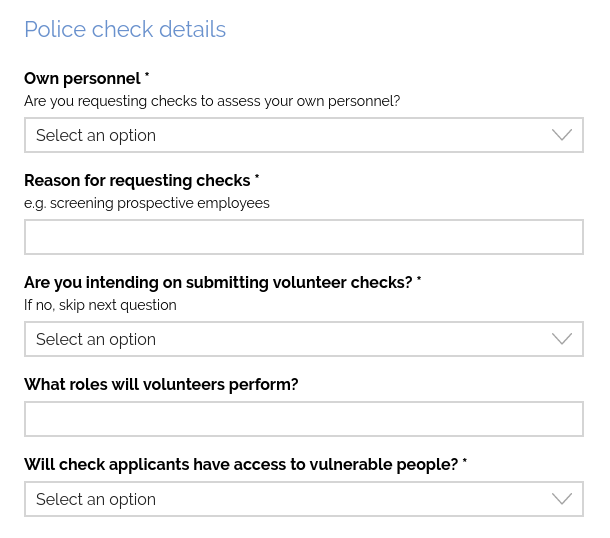Image resolution: width=610 pixels, height=538 pixels.
Task: Click the Reason for requesting checks label
Action: [x=137, y=180]
